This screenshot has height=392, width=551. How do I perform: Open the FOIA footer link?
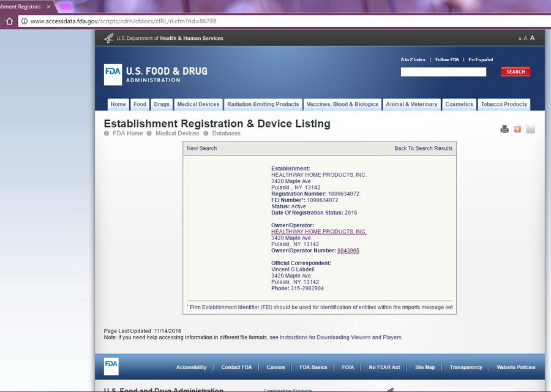tap(348, 367)
